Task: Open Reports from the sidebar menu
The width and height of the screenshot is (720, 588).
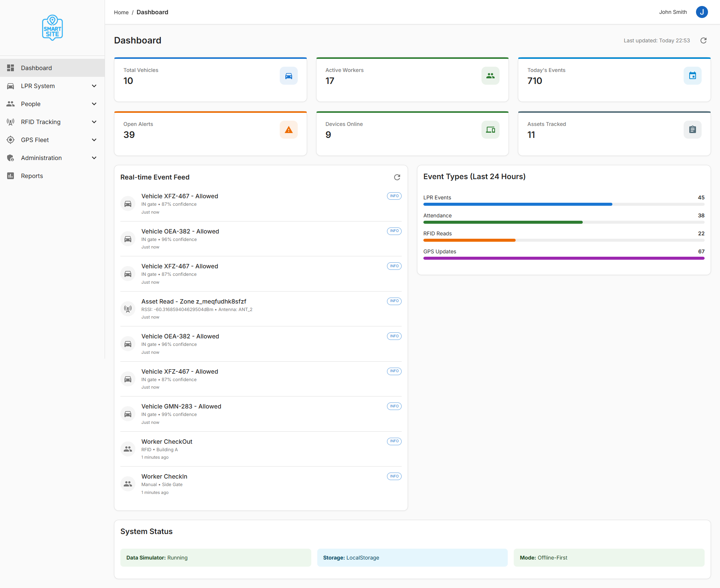Action: 32,176
